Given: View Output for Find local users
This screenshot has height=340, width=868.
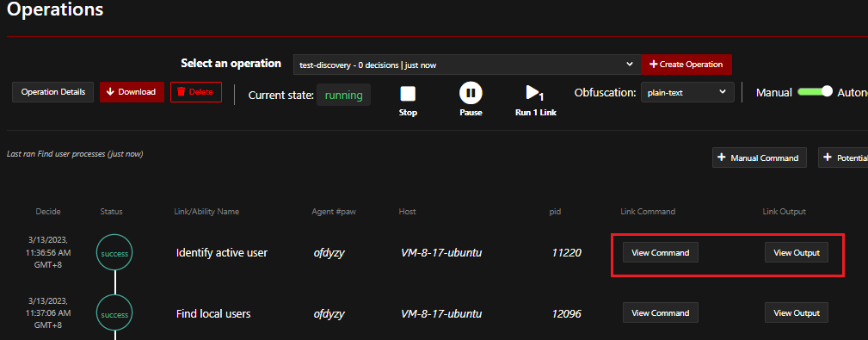Looking at the screenshot, I should (x=797, y=312).
